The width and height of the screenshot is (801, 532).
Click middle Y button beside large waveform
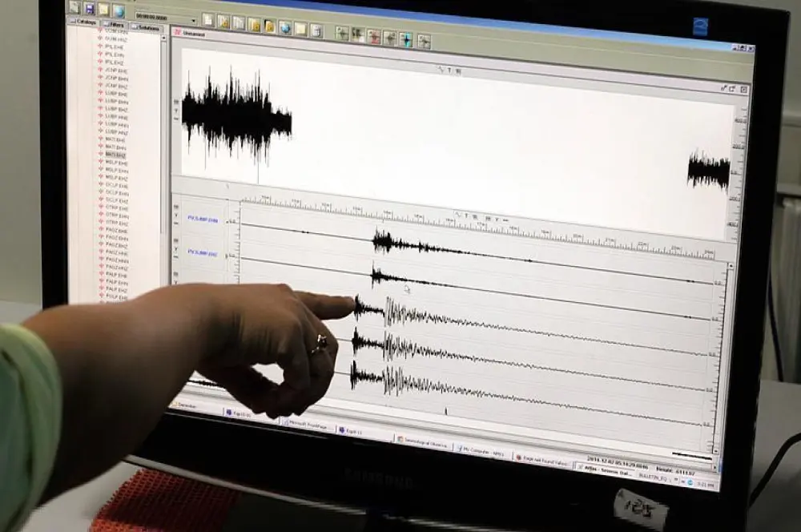click(x=177, y=111)
